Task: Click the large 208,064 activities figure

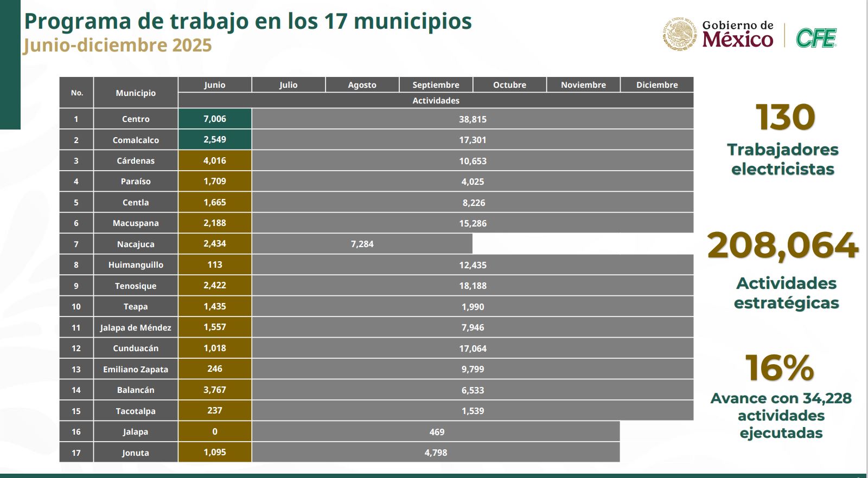Action: pyautogui.click(x=783, y=246)
